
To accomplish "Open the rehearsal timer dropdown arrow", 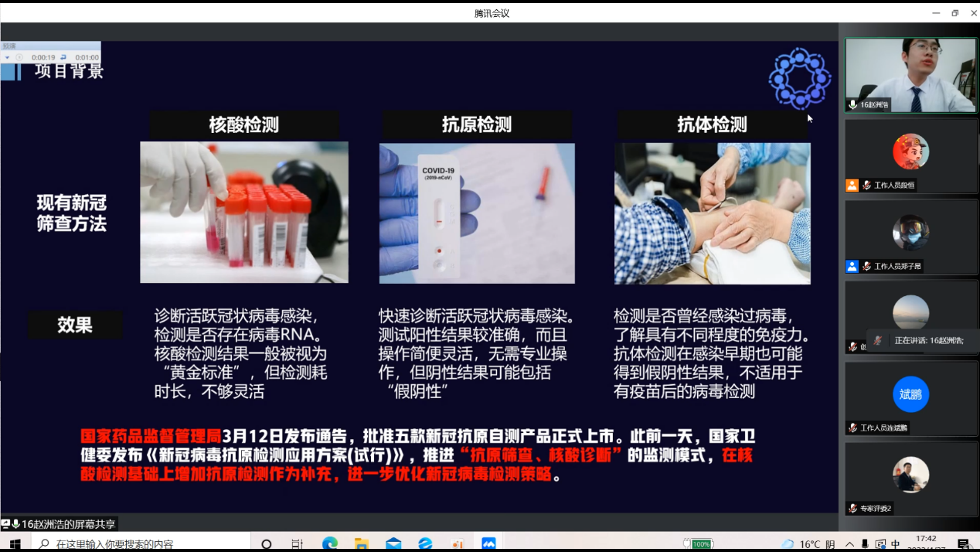I will [7, 58].
